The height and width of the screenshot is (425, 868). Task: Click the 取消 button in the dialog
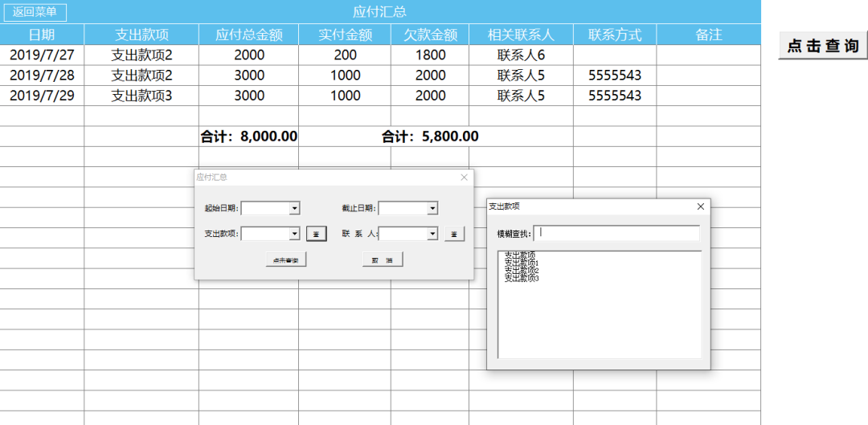[383, 259]
